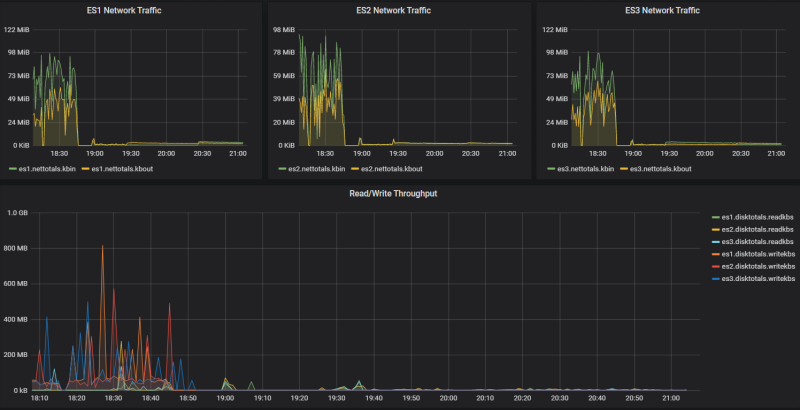Click yellow color swatch of es2.nettotals.kbout
Image resolution: width=800 pixels, height=410 pixels.
[x=355, y=169]
